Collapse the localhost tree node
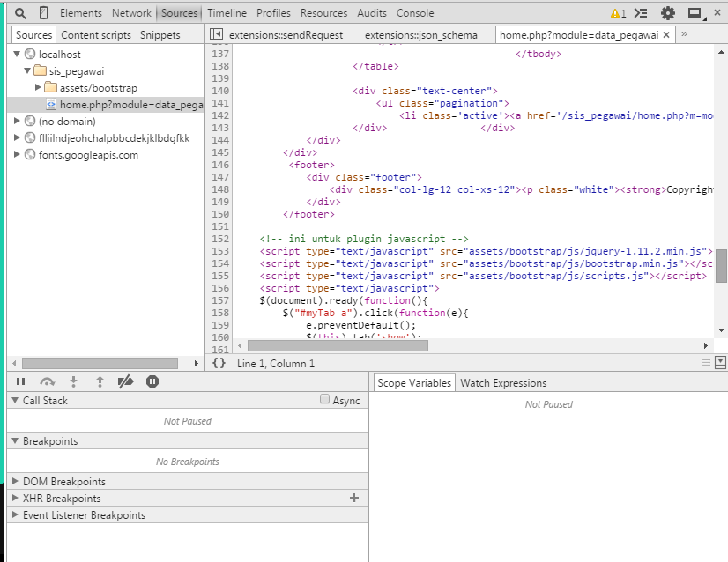The width and height of the screenshot is (728, 562). 17,55
